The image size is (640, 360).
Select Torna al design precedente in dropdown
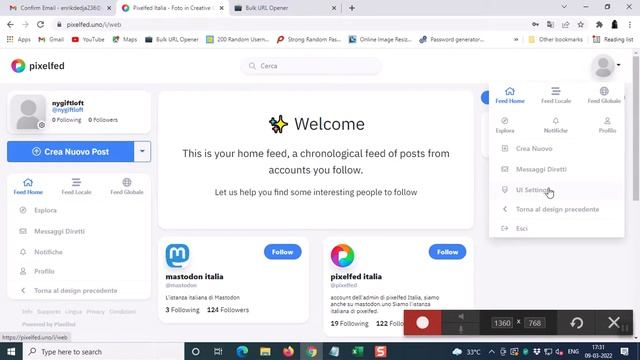click(x=557, y=209)
